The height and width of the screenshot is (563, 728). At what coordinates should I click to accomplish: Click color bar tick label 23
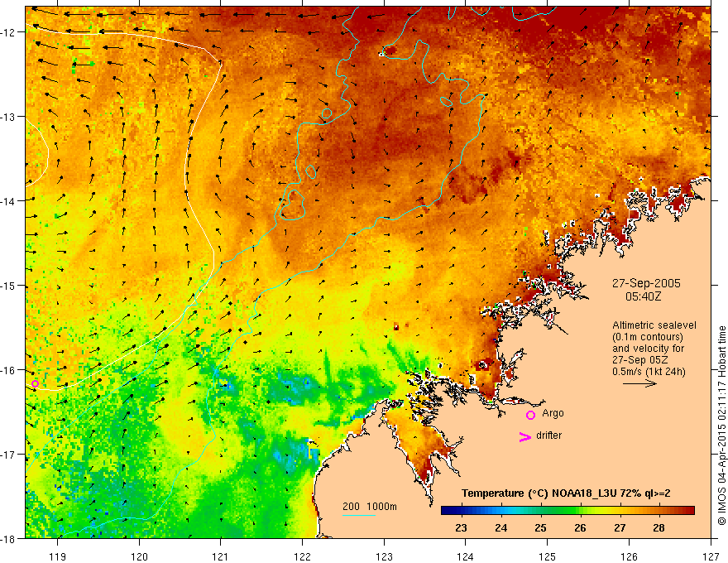(x=461, y=527)
